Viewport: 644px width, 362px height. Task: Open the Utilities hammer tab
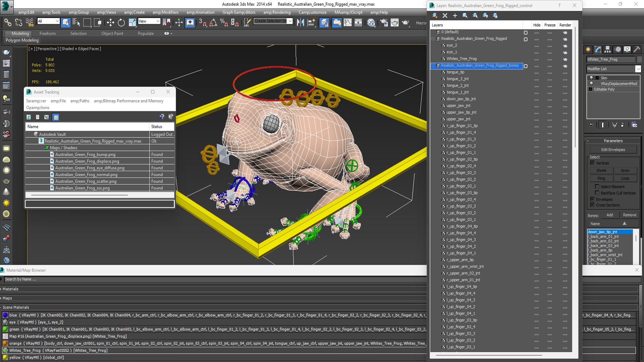[x=637, y=49]
